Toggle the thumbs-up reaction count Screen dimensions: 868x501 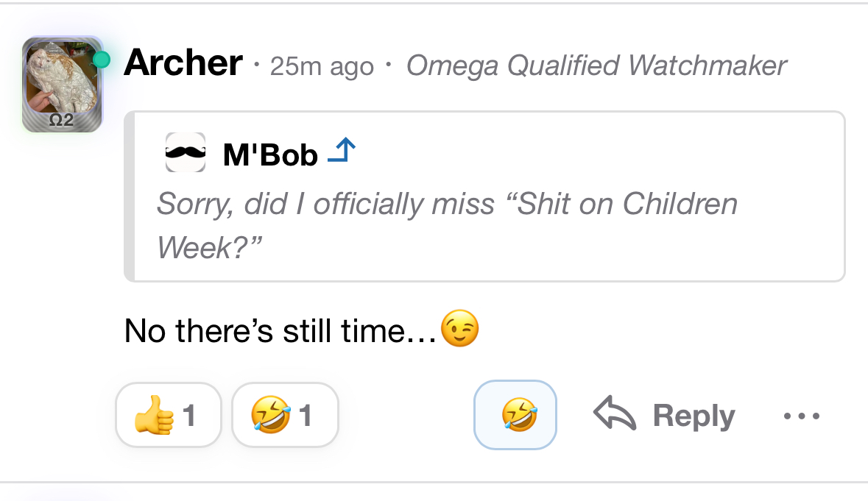point(188,416)
